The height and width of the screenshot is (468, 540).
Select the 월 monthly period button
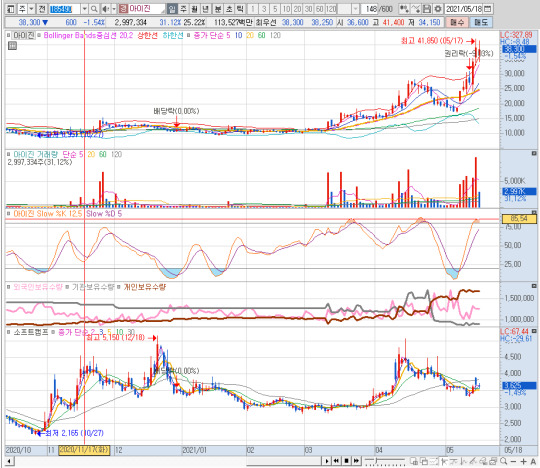point(194,9)
